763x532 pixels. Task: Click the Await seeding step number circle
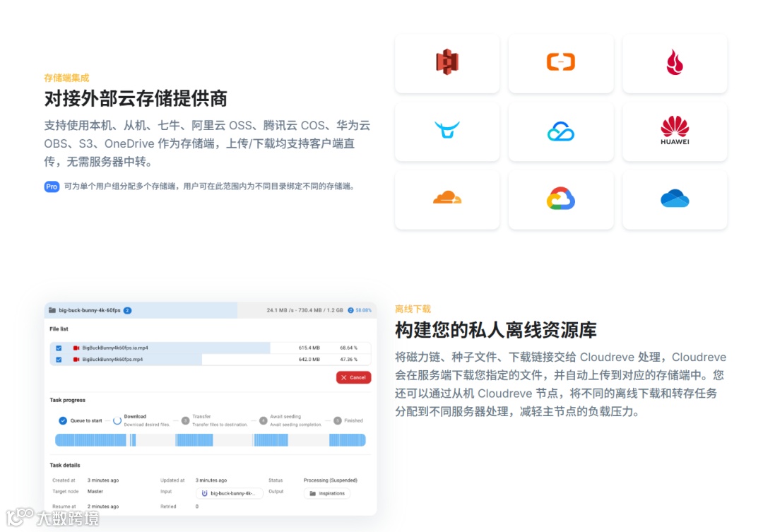264,420
